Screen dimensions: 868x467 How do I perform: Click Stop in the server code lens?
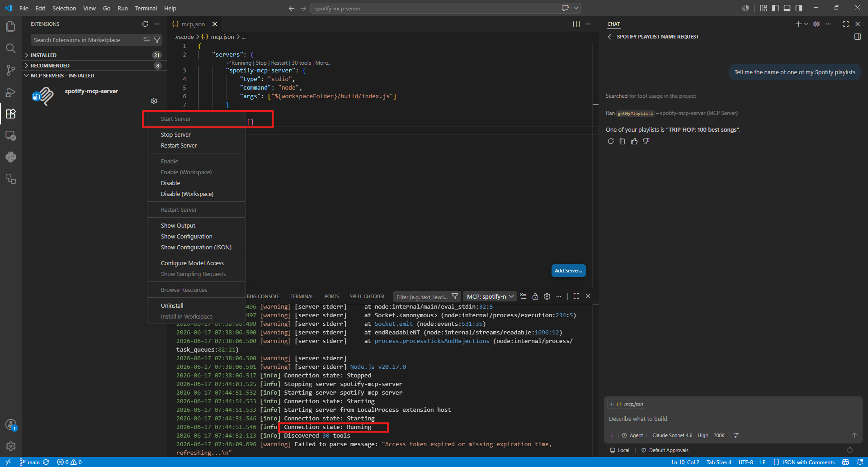(261, 63)
